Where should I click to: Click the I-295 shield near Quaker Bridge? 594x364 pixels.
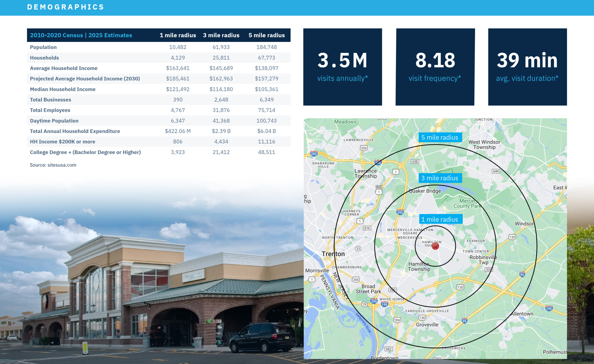400,212
